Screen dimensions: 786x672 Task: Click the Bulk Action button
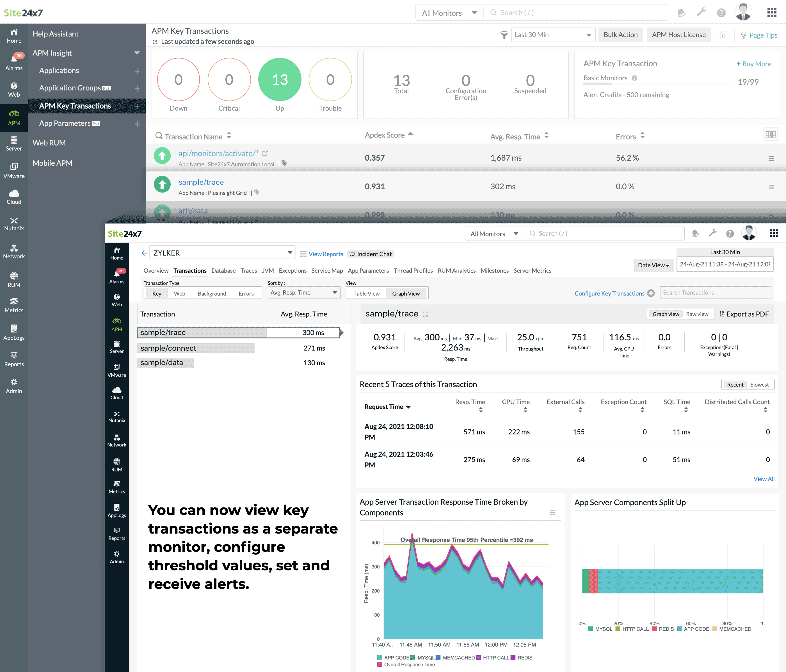click(x=620, y=35)
